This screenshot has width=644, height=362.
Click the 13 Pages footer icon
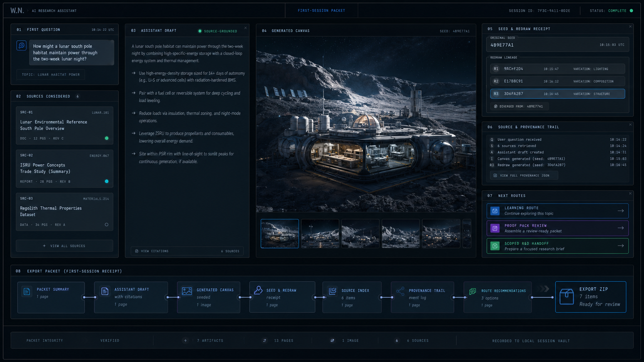[x=265, y=340]
